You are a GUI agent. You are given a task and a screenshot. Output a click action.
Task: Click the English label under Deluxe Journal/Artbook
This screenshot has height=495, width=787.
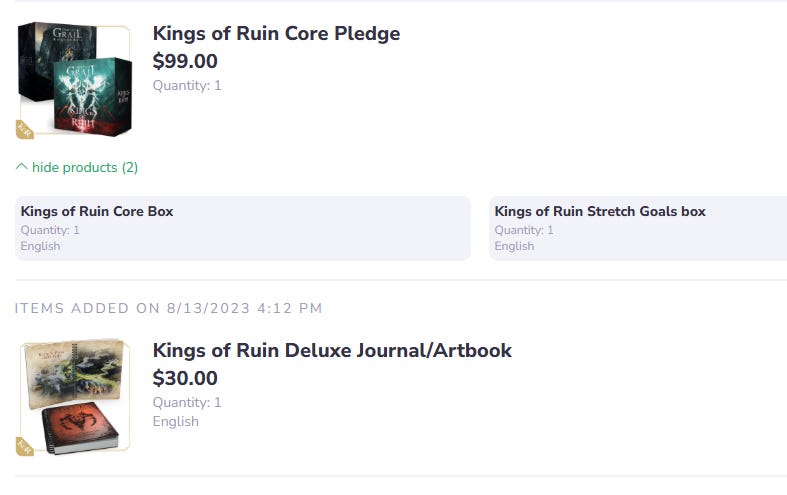(x=175, y=421)
